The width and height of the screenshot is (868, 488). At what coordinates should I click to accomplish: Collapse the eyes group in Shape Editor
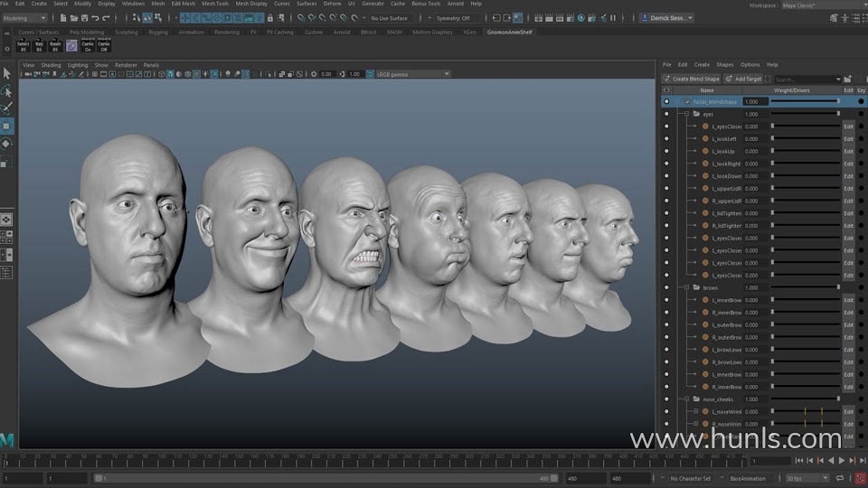tap(687, 115)
